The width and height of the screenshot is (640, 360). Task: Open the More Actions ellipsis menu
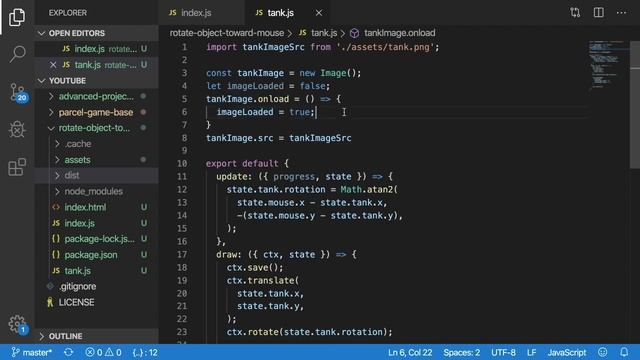pyautogui.click(x=621, y=13)
